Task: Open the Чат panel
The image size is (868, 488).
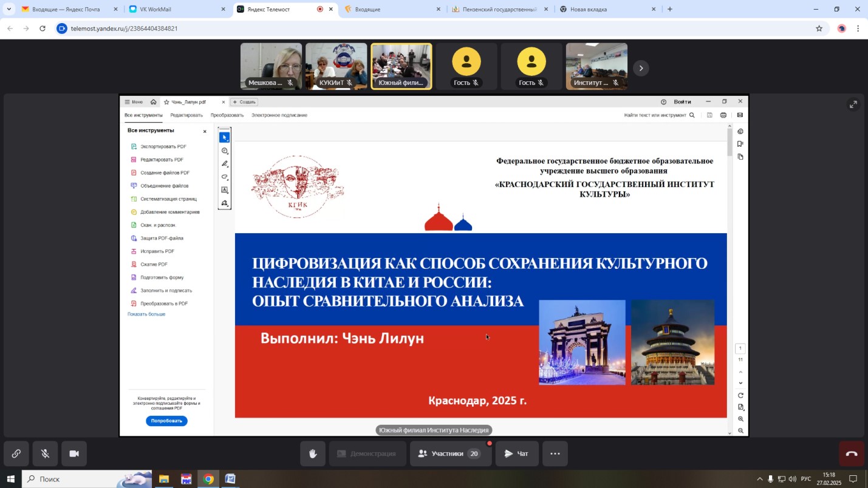Action: 516,454
